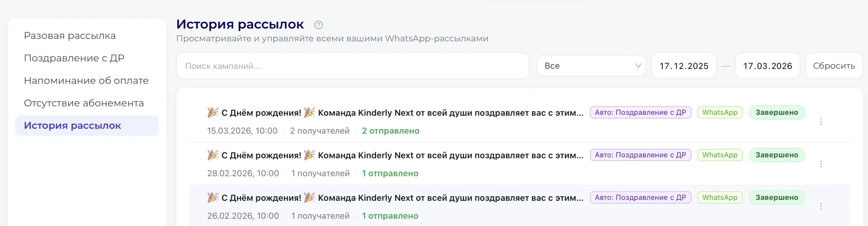Open the three-dot menu for the 26.02.2026 campaign
The image size is (868, 226).
tap(821, 207)
